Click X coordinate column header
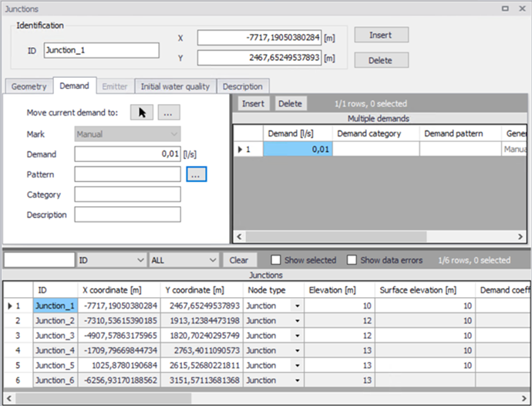This screenshot has width=532, height=406. 119,290
